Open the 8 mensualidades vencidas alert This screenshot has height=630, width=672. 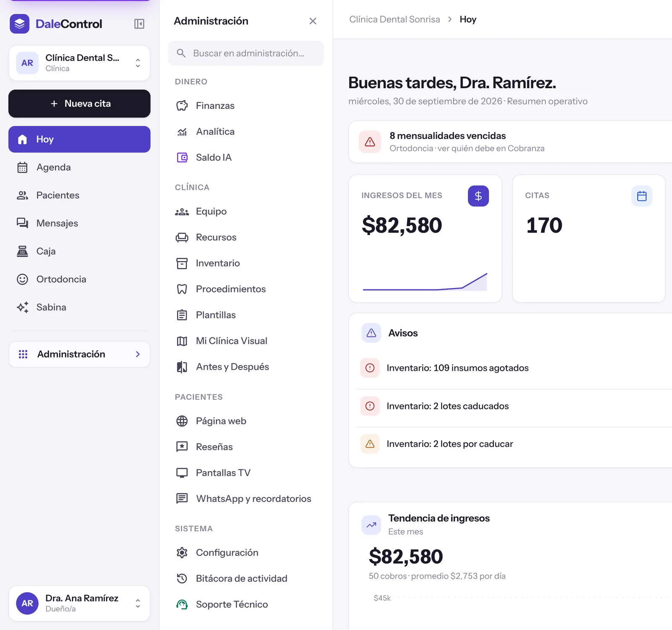510,142
